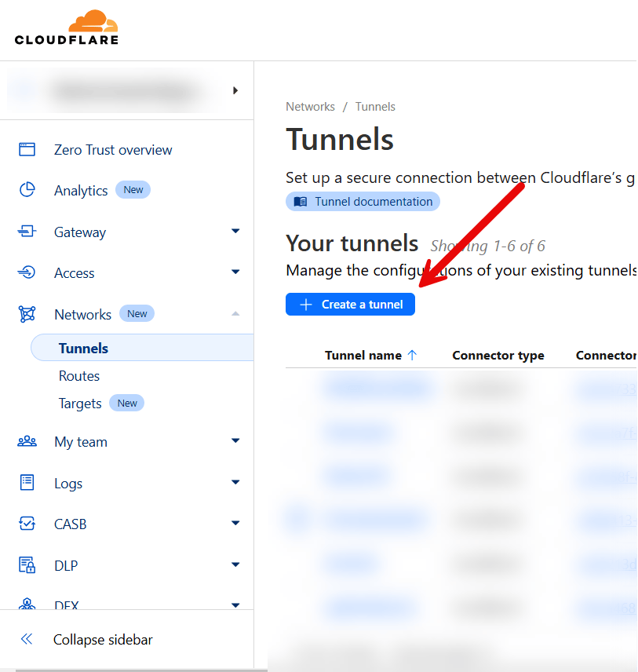Click the Networks mesh icon
Viewport: 638px width, 672px height.
pos(27,313)
